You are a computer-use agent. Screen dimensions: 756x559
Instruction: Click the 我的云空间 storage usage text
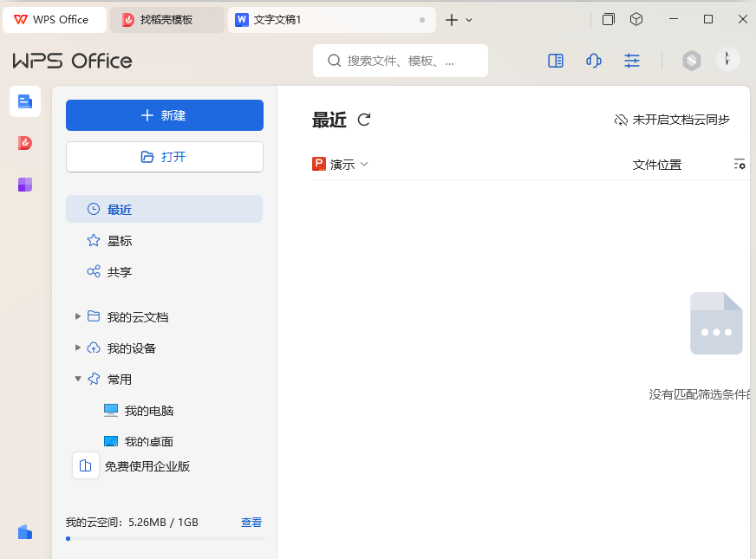pos(132,523)
